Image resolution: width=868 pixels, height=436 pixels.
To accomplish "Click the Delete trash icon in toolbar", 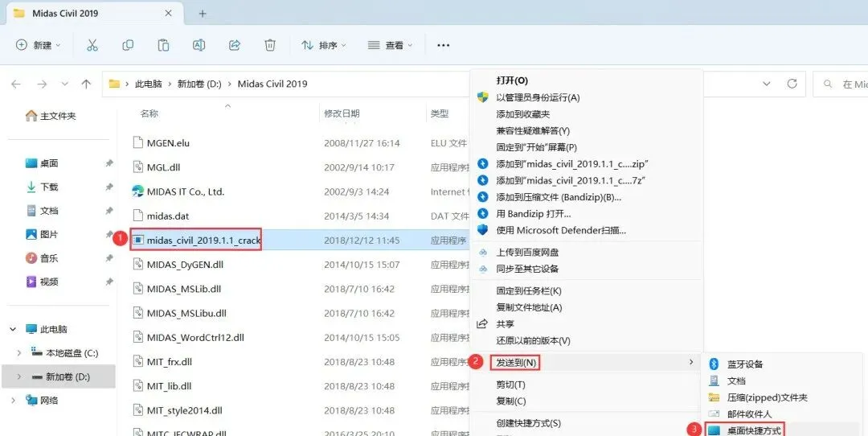I will coord(269,45).
